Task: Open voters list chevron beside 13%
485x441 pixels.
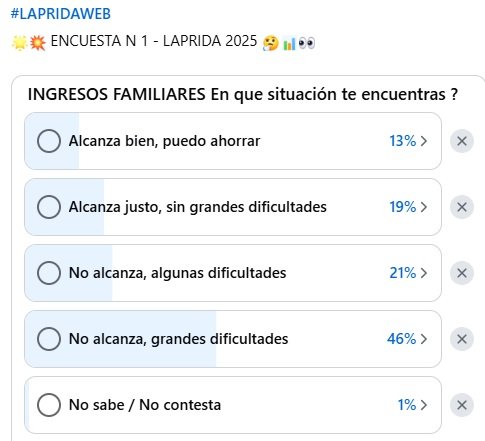Action: coord(424,141)
